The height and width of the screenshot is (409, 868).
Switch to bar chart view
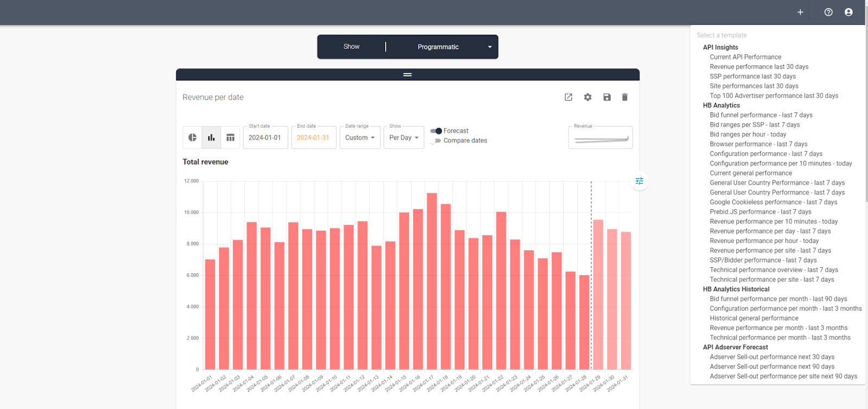[212, 137]
